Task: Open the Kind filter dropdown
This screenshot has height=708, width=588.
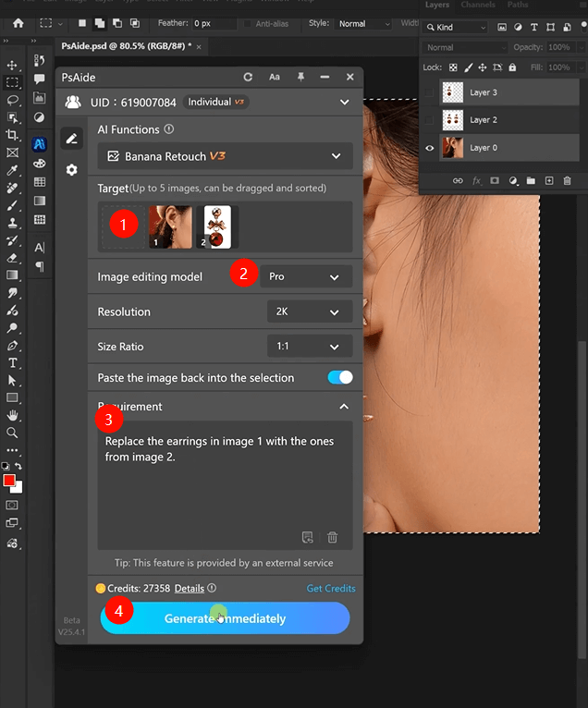Action: (x=456, y=28)
